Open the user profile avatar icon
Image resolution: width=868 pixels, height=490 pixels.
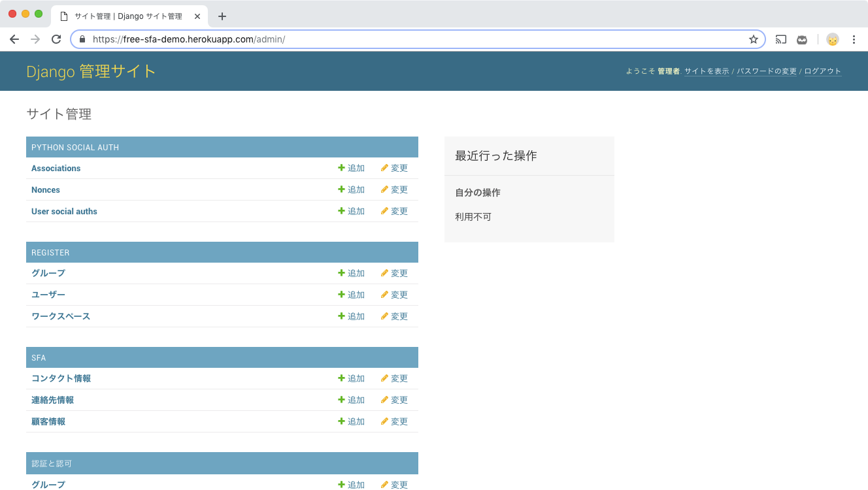pos(832,39)
